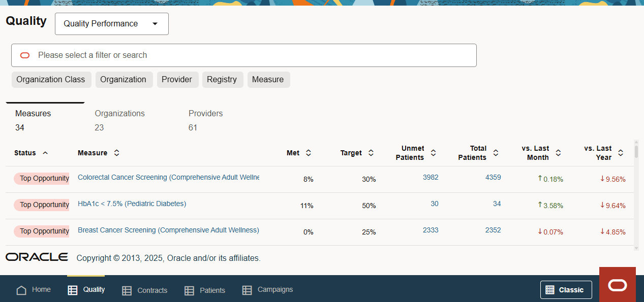
Task: Open the Breast Cancer Screening measure link
Action: tap(168, 230)
